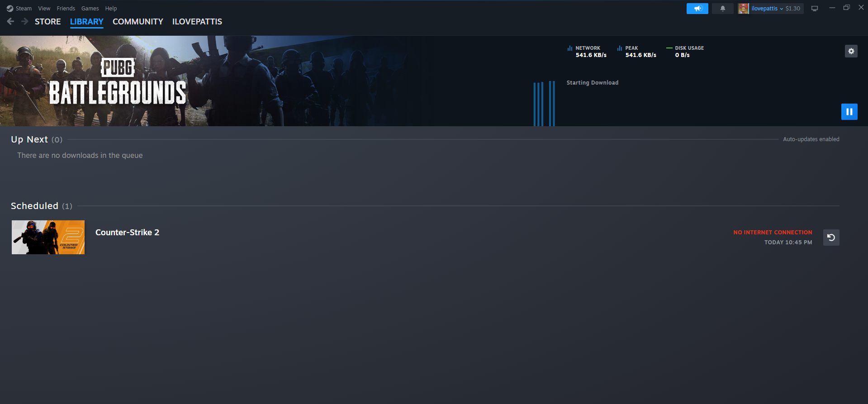Open the Counter-Strike 2 thumbnail
This screenshot has height=404, width=868.
[x=48, y=238]
